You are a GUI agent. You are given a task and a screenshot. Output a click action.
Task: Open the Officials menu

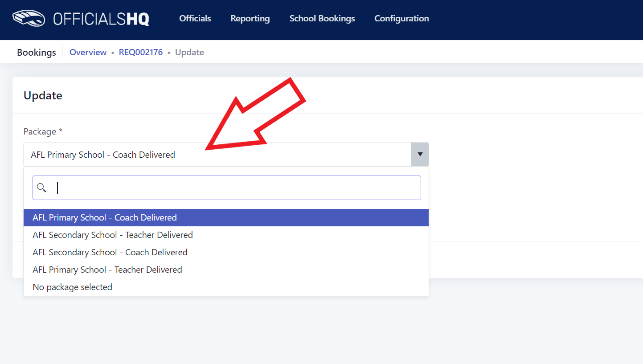(x=195, y=18)
